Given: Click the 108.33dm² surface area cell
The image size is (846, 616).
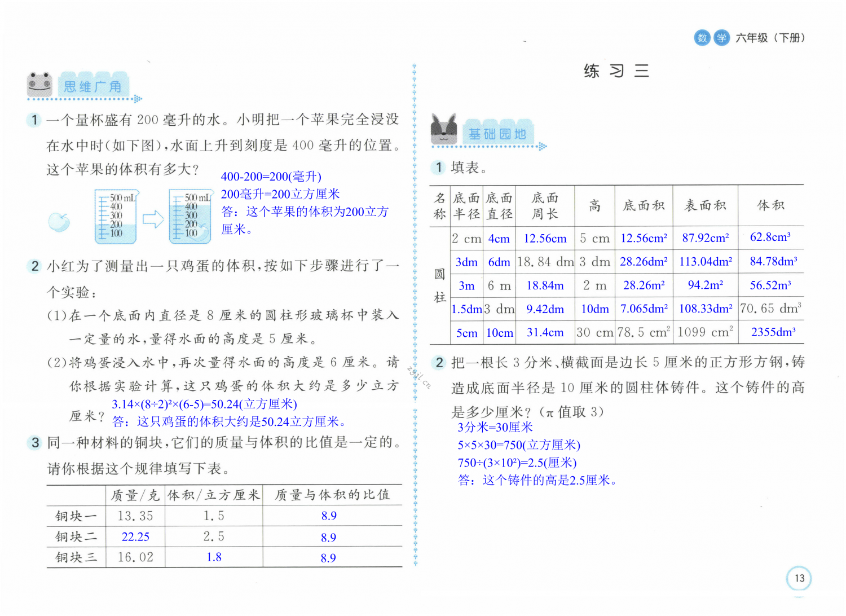Looking at the screenshot, I should click(x=706, y=309).
